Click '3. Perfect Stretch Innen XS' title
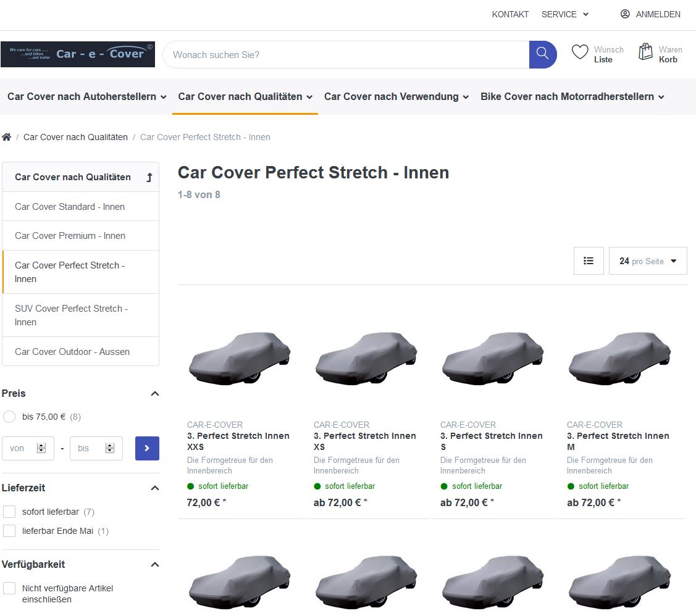The image size is (696, 616). [365, 441]
